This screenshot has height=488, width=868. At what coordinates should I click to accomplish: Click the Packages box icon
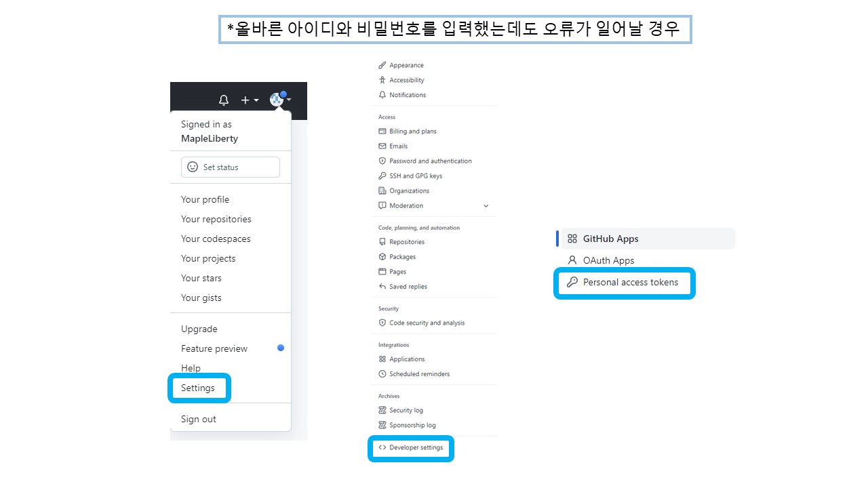[382, 257]
